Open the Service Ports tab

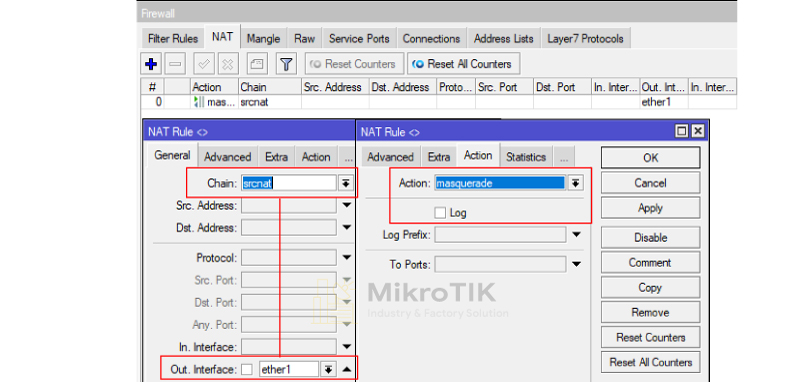(x=359, y=39)
